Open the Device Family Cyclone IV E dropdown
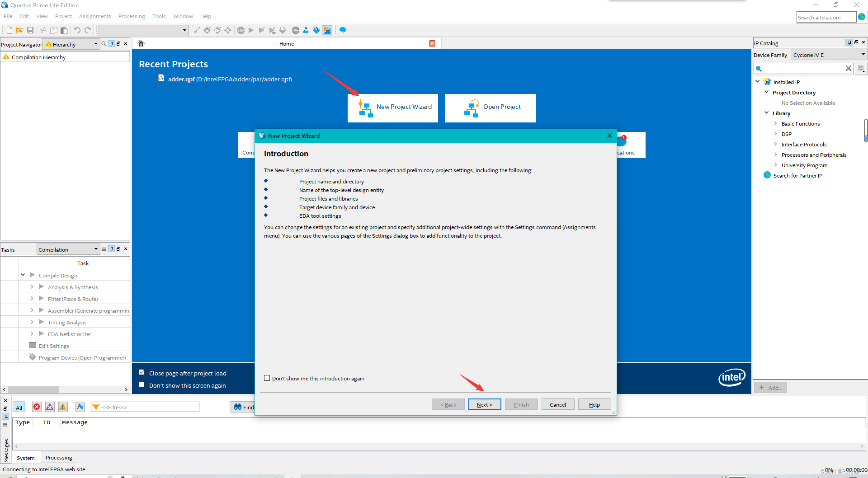868x478 pixels. (829, 55)
